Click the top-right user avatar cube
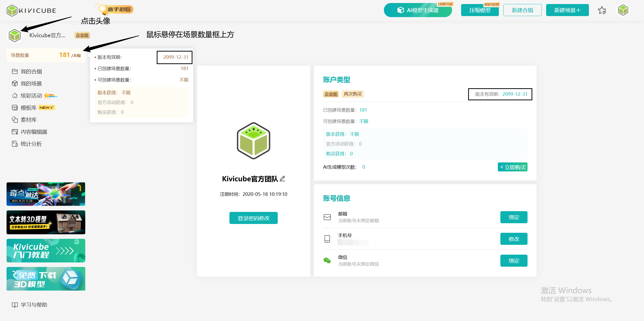Viewport: 644px width, 321px height. pos(623,10)
